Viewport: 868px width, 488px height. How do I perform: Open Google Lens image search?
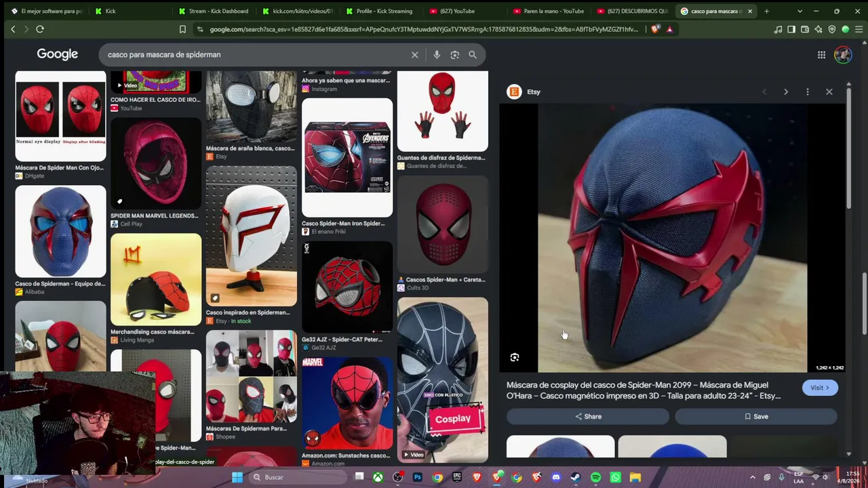click(x=454, y=55)
